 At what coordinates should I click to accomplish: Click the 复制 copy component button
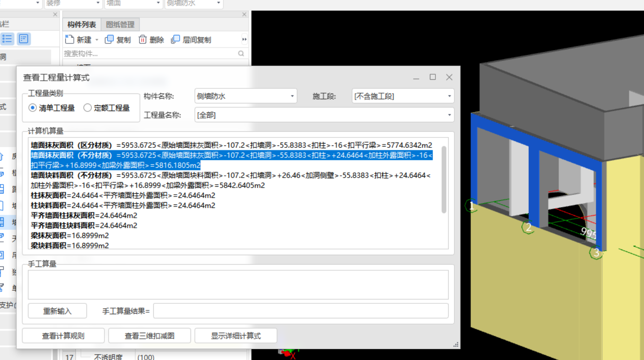pos(118,40)
